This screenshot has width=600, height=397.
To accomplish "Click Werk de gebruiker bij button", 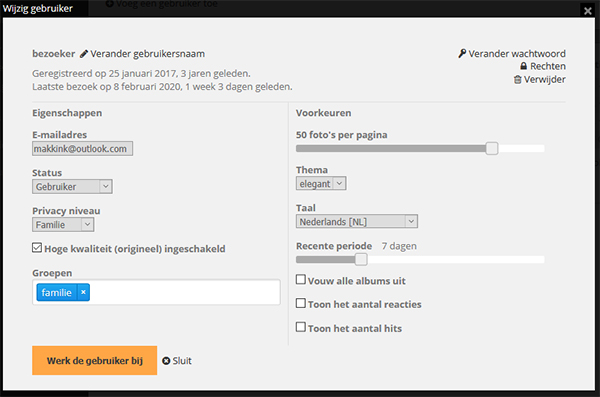I will [x=95, y=360].
